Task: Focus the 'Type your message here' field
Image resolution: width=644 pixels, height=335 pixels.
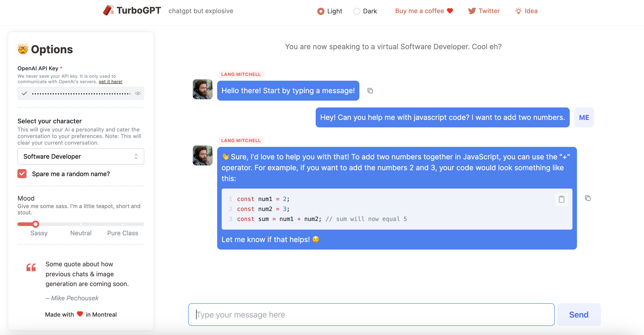Action: (x=371, y=314)
